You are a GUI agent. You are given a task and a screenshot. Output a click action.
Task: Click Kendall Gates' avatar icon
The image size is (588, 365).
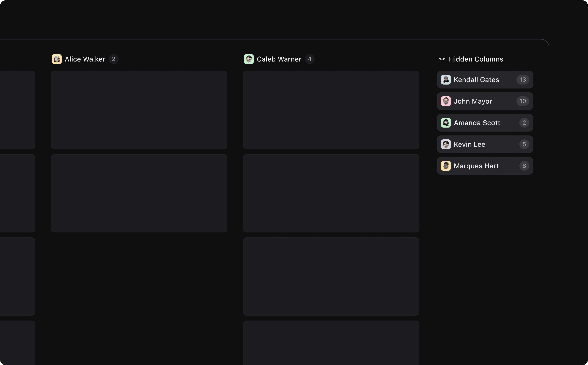click(x=446, y=80)
